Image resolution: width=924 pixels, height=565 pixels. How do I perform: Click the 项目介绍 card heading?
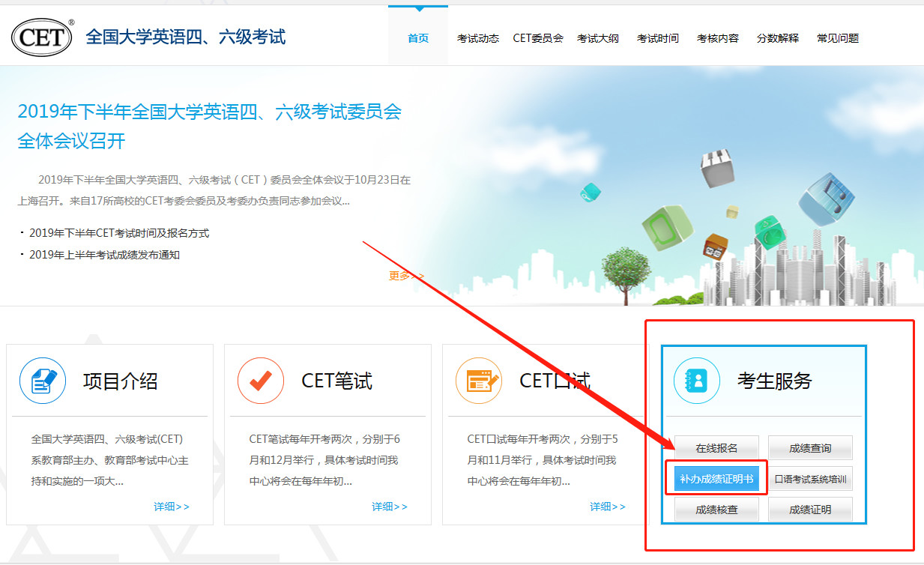121,381
